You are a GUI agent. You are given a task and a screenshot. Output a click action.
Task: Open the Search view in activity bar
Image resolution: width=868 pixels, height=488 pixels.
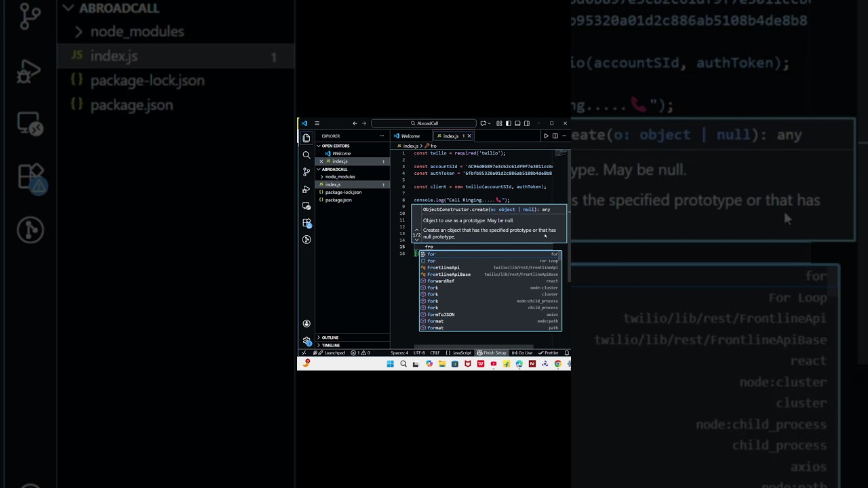point(307,155)
